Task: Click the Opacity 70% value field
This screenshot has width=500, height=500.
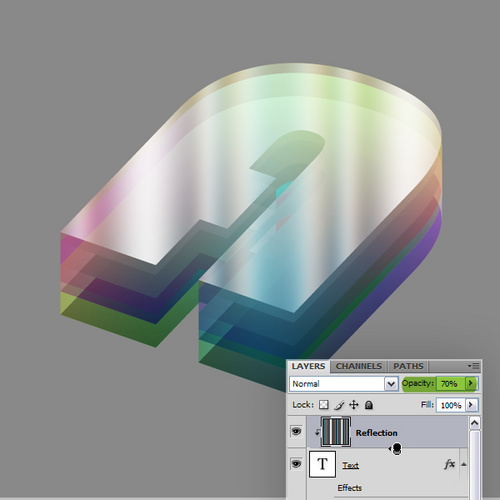Action: point(450,384)
